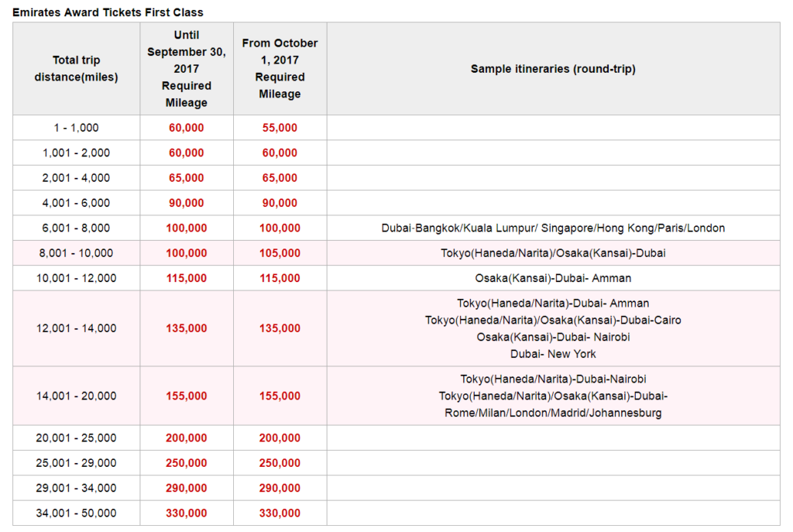This screenshot has height=532, width=793.
Task: Click 100,000 until-September mileage in 6,001 - 8,000 row
Action: [187, 228]
